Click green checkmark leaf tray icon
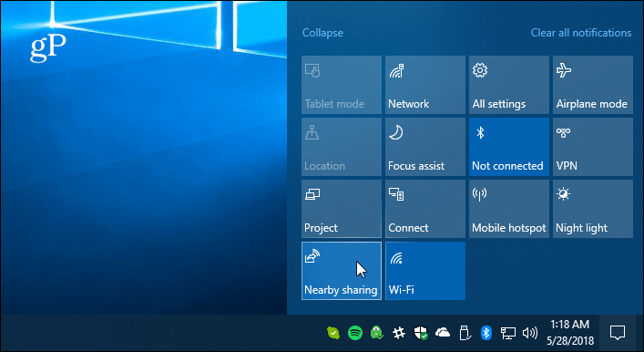 [x=333, y=333]
